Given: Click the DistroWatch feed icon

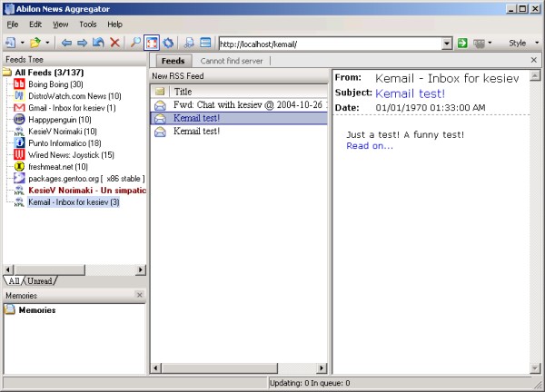Looking at the screenshot, I should click(19, 96).
